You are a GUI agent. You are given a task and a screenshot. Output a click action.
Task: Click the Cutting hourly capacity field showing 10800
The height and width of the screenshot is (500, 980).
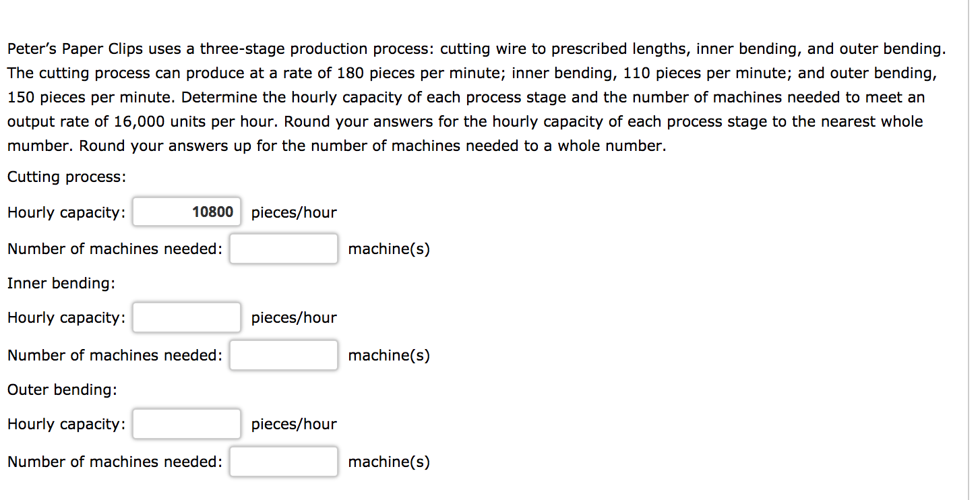(x=187, y=212)
